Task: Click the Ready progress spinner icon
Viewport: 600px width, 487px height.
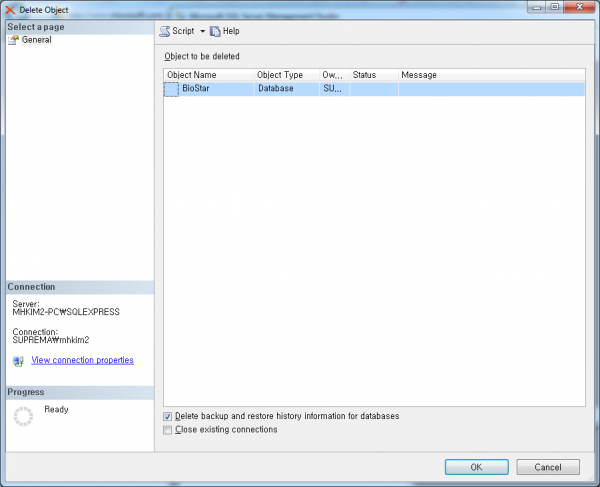Action: point(23,417)
